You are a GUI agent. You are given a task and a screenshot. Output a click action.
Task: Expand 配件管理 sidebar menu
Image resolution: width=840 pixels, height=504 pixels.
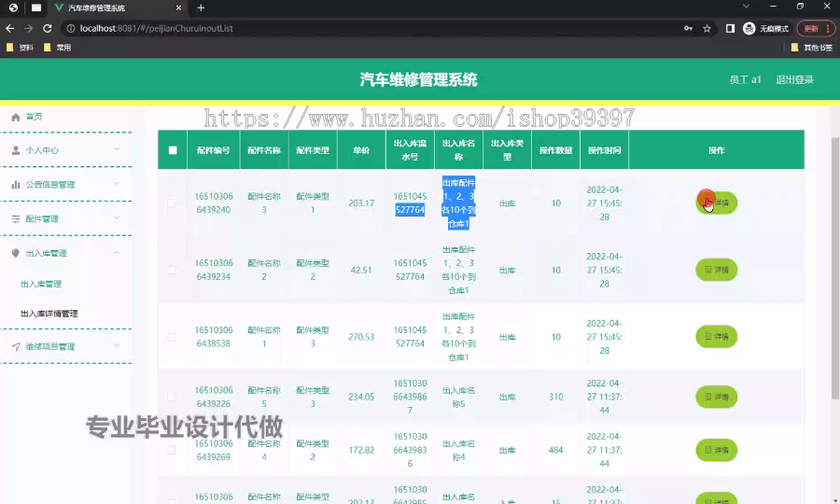pos(65,218)
